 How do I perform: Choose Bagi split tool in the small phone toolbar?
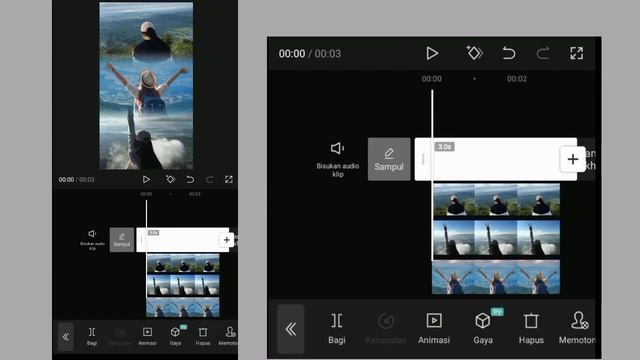92,337
